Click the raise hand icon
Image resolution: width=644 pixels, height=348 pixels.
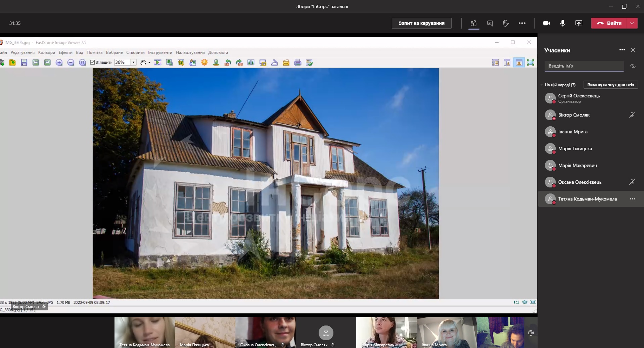(506, 23)
